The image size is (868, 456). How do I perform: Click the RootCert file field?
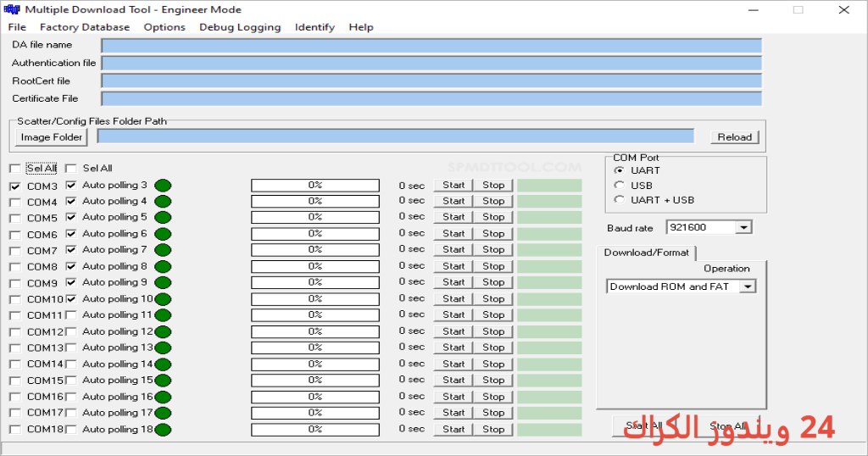point(431,81)
